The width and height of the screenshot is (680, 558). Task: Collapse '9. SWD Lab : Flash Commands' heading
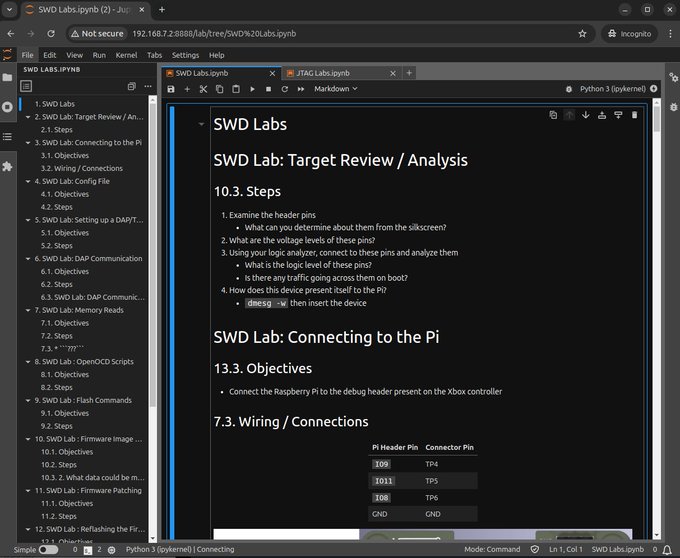(28, 400)
